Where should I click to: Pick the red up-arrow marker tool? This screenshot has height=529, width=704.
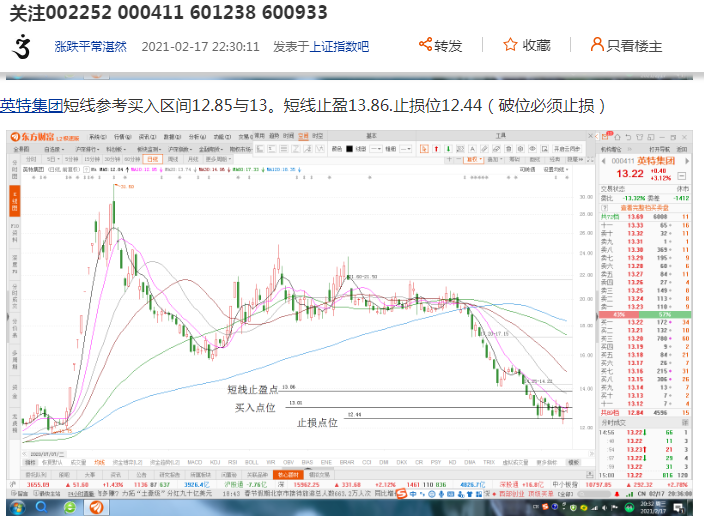coord(436,149)
